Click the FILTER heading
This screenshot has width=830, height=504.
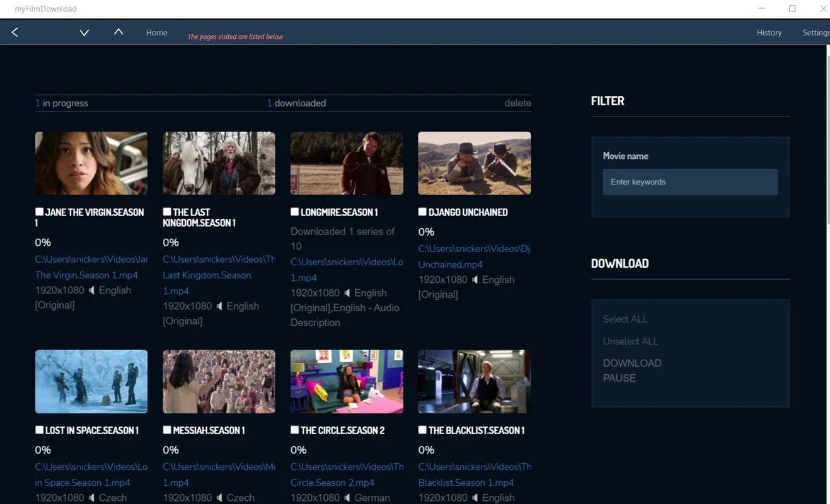coord(608,101)
